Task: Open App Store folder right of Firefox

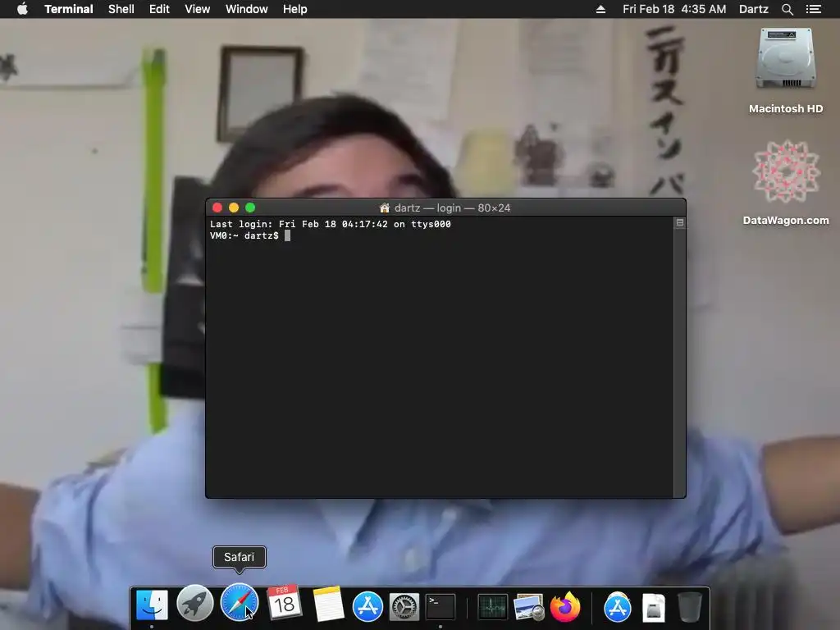Action: [x=617, y=607]
